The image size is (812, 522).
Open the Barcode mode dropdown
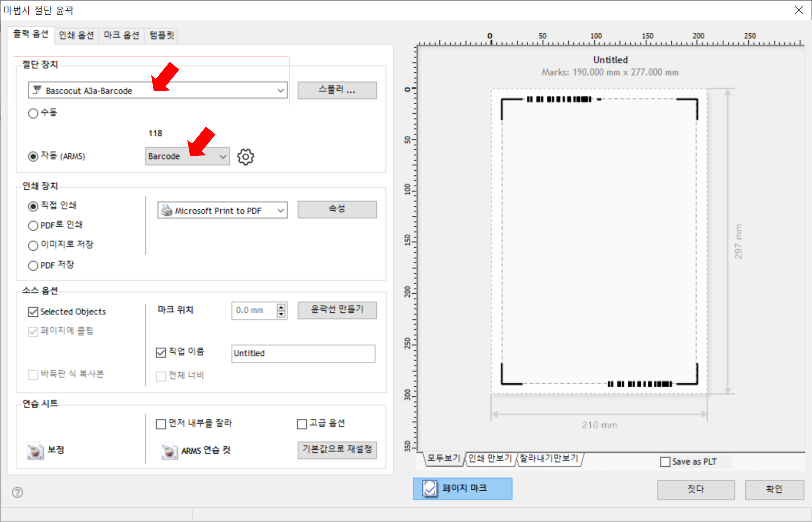(x=222, y=157)
